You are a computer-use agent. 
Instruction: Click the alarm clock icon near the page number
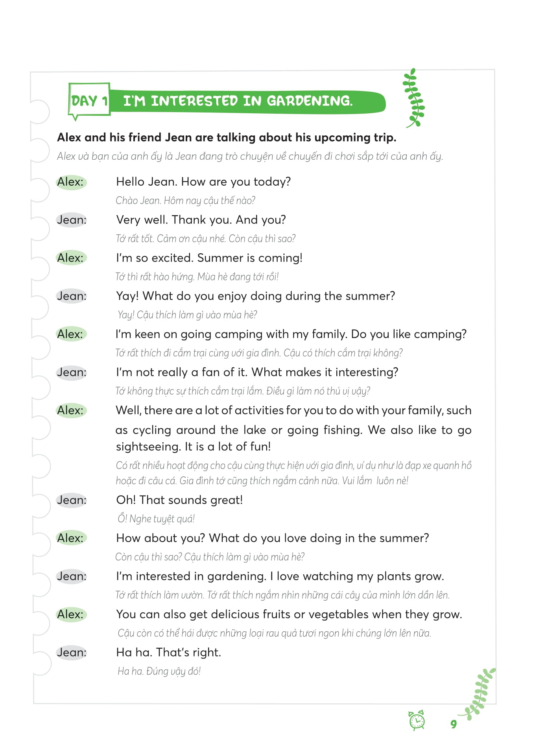point(417,720)
